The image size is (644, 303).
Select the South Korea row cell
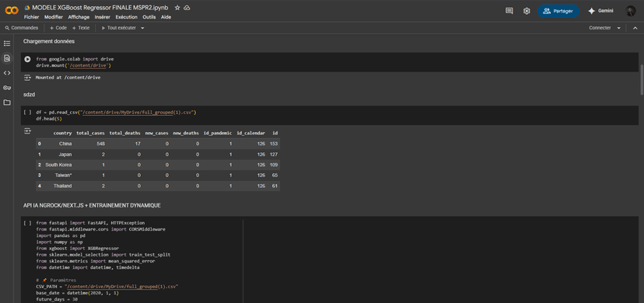[59, 165]
